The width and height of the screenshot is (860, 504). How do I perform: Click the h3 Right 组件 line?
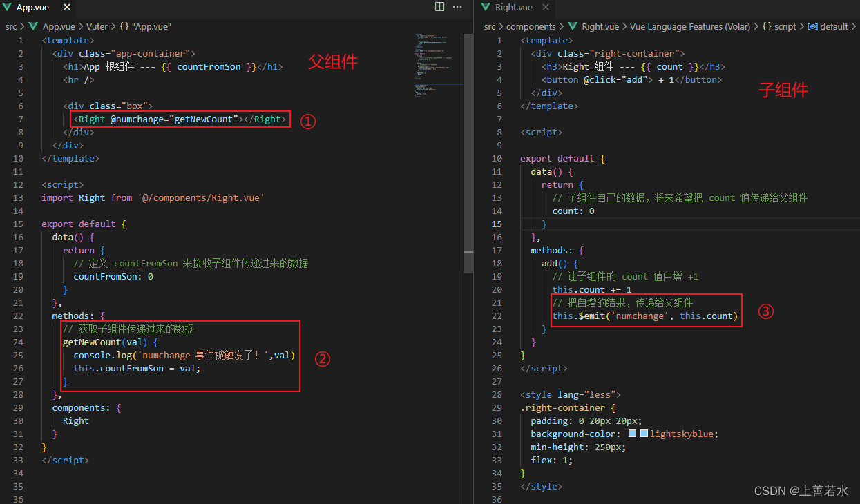click(x=633, y=67)
